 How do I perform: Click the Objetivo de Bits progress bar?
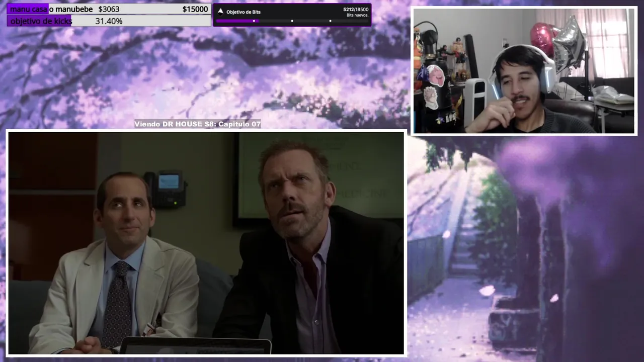(x=292, y=21)
